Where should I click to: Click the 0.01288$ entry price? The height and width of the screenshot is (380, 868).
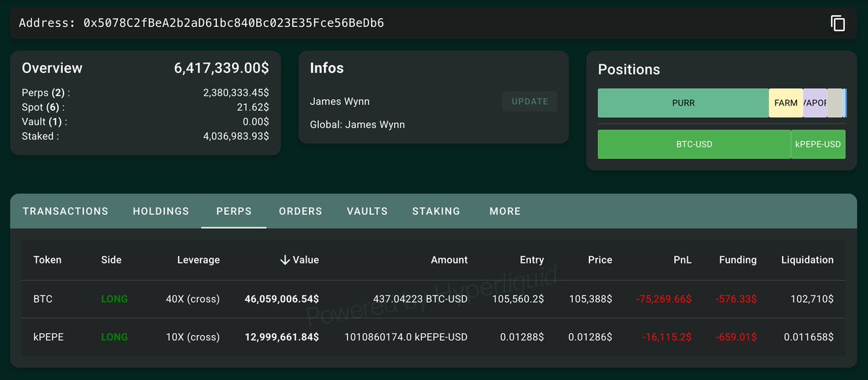point(522,337)
